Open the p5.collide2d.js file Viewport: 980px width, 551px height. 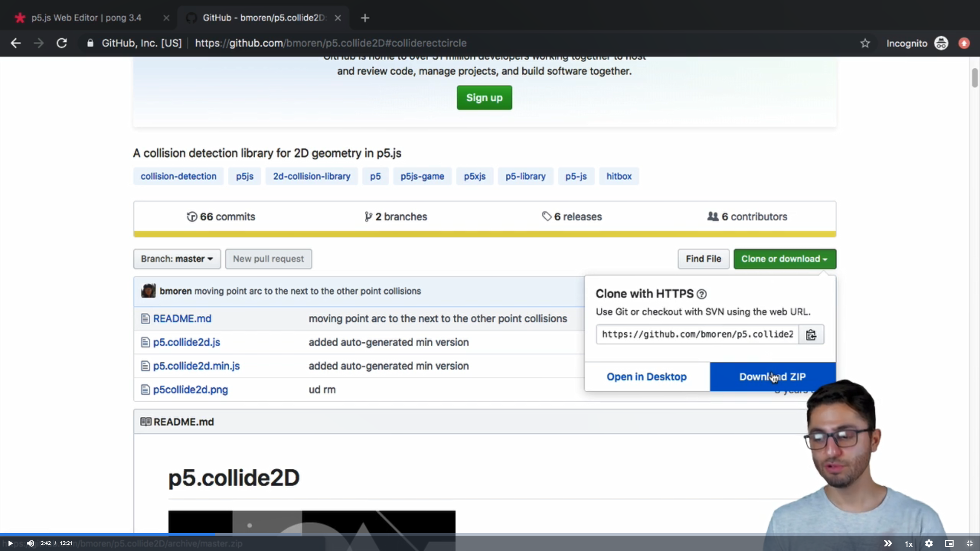tap(187, 342)
